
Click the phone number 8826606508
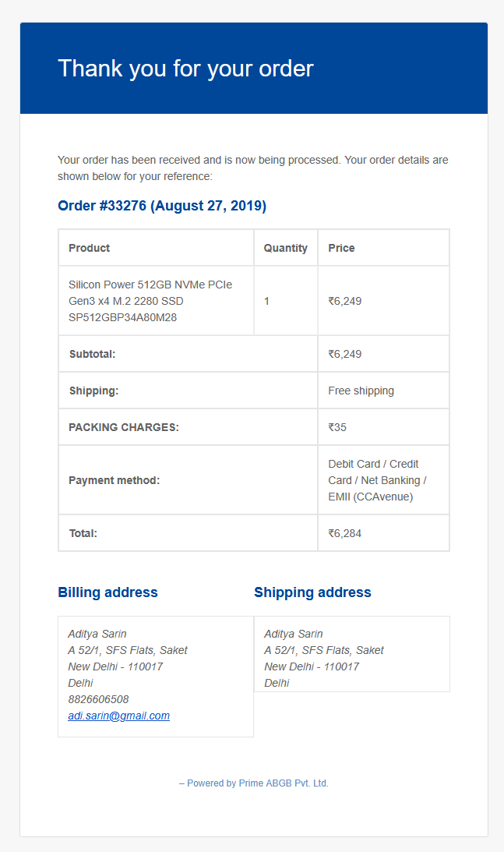coord(98,699)
